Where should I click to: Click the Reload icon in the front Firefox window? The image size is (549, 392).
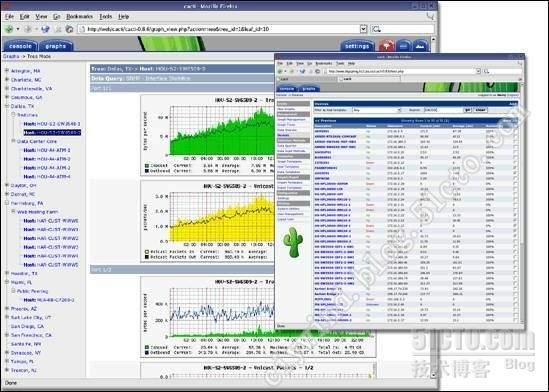[x=303, y=71]
